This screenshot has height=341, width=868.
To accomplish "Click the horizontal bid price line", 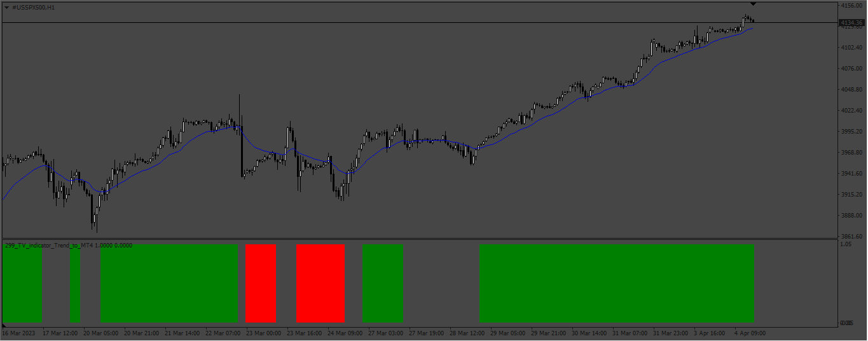I will point(420,22).
